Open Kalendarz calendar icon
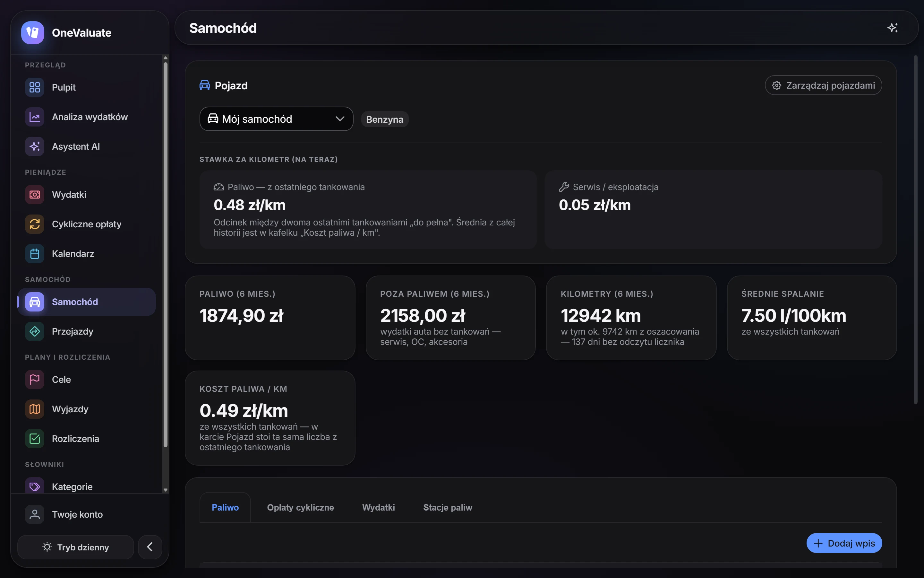Viewport: 924px width, 578px height. 35,254
